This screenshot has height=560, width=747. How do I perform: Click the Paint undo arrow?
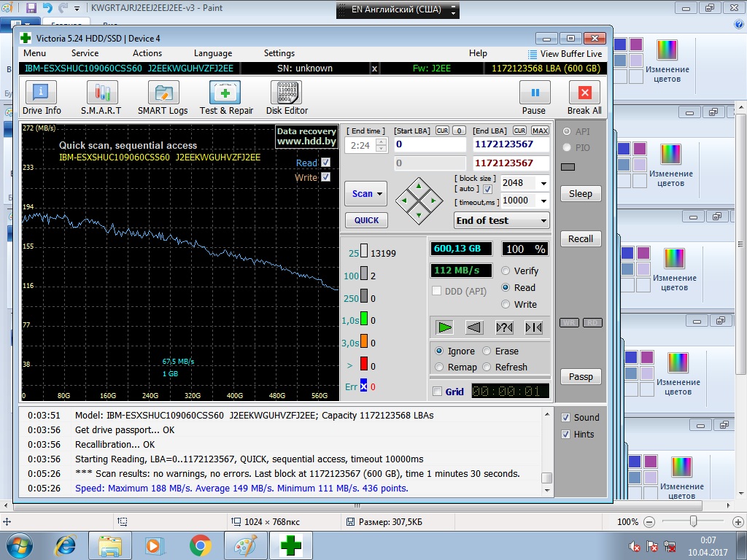coord(47,7)
